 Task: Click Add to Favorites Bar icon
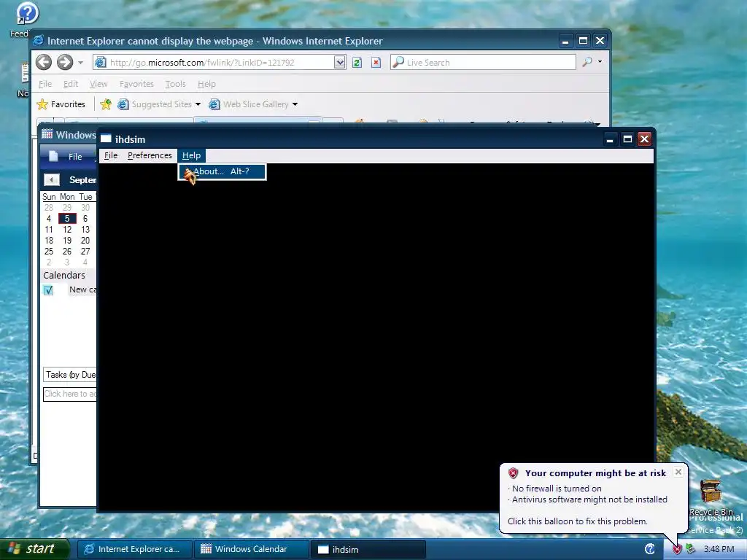[x=106, y=104]
